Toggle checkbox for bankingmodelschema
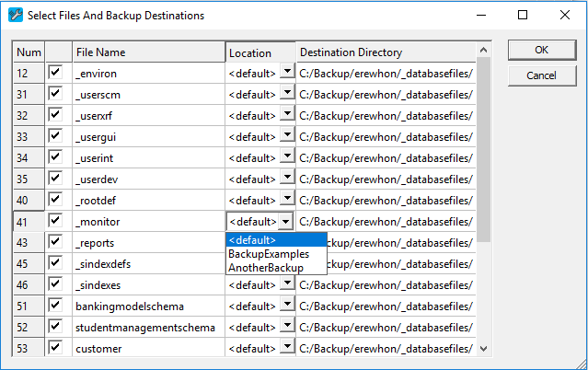Image resolution: width=588 pixels, height=370 pixels. coord(56,306)
